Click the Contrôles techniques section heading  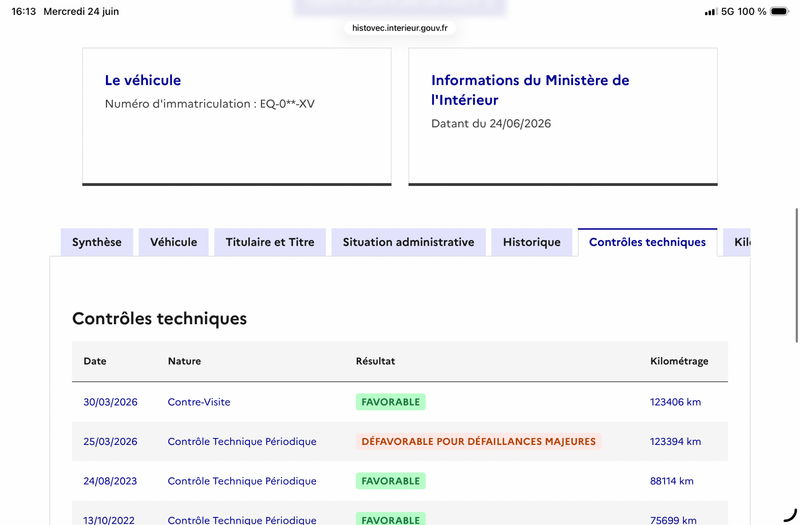[x=159, y=318]
